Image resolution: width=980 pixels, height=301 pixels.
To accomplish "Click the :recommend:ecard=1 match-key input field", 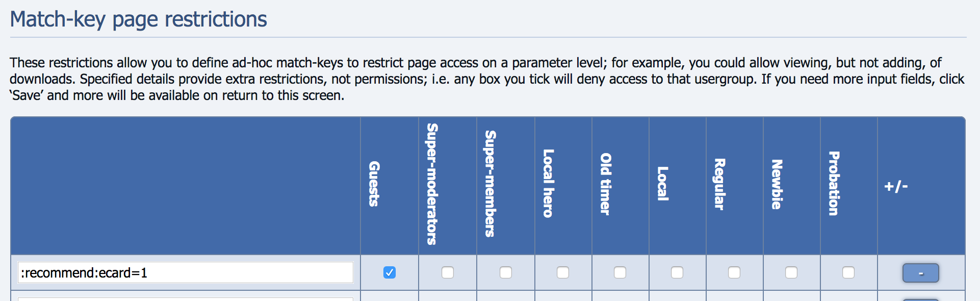I will pyautogui.click(x=185, y=273).
